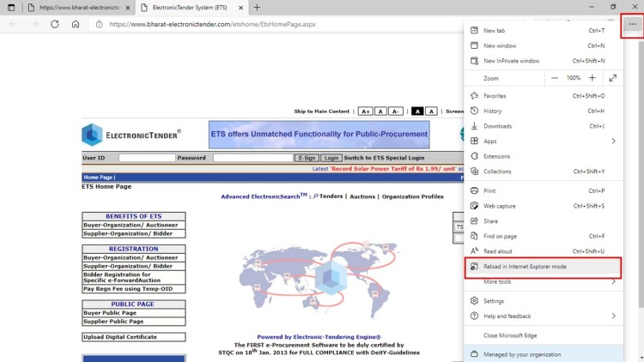644x362 pixels.
Task: Expand the More tools submenu
Action: [613, 281]
